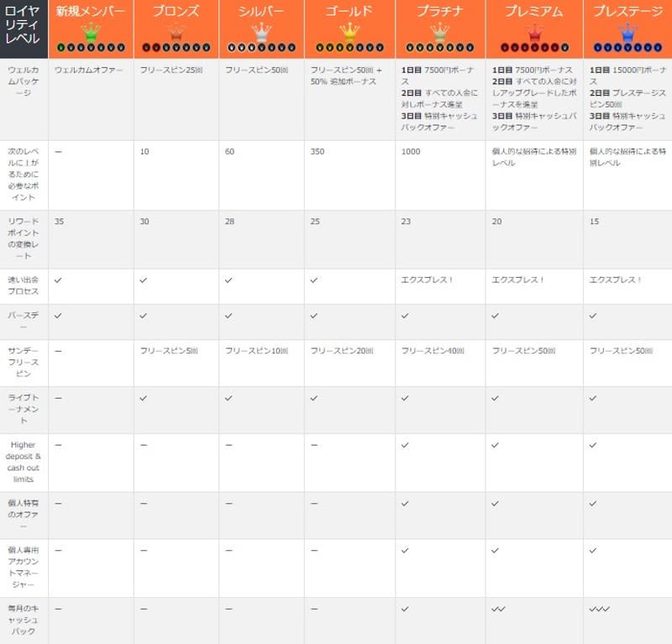Click the bronze crown under ブロンズ

coord(176,32)
